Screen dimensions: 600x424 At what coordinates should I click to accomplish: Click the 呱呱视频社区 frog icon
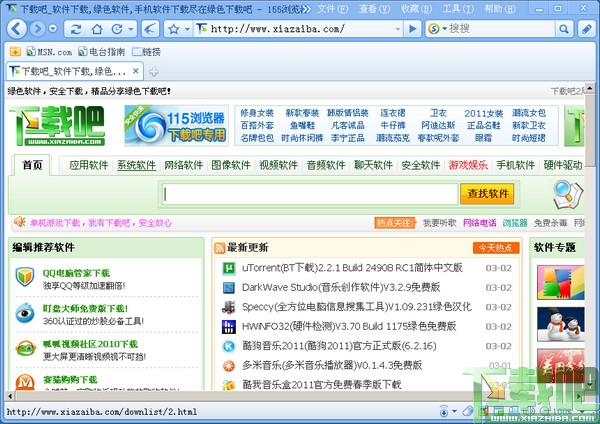click(26, 348)
